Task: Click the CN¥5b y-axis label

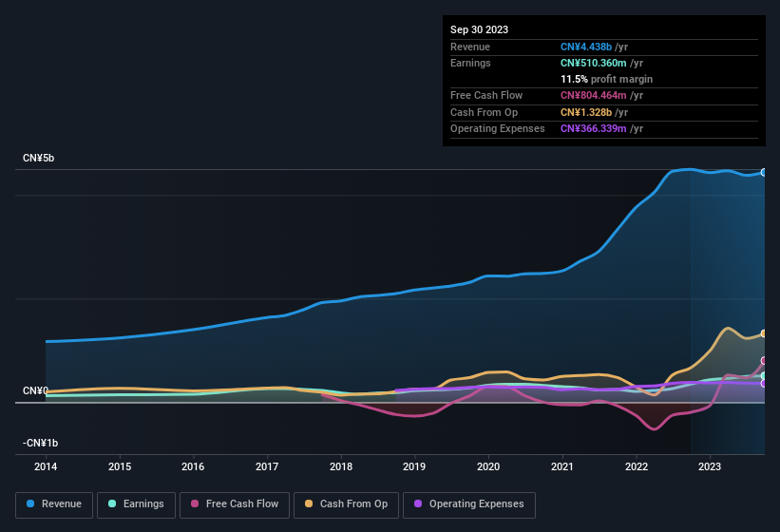Action: point(38,158)
